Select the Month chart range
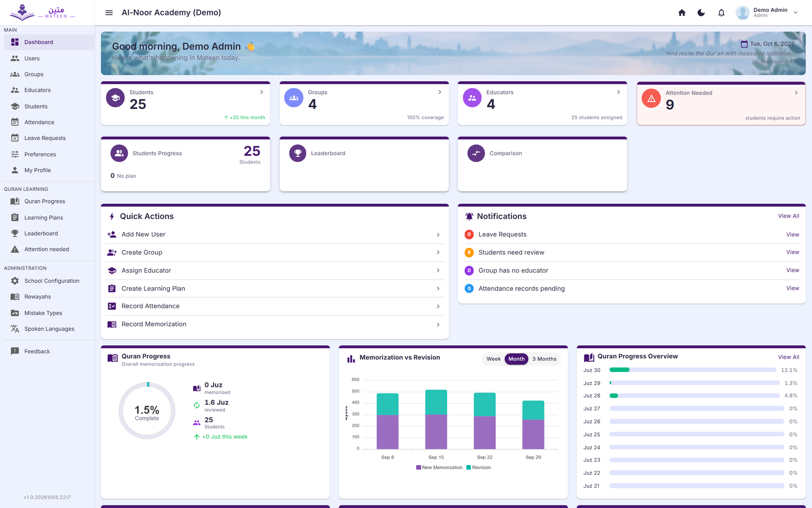 [517, 359]
